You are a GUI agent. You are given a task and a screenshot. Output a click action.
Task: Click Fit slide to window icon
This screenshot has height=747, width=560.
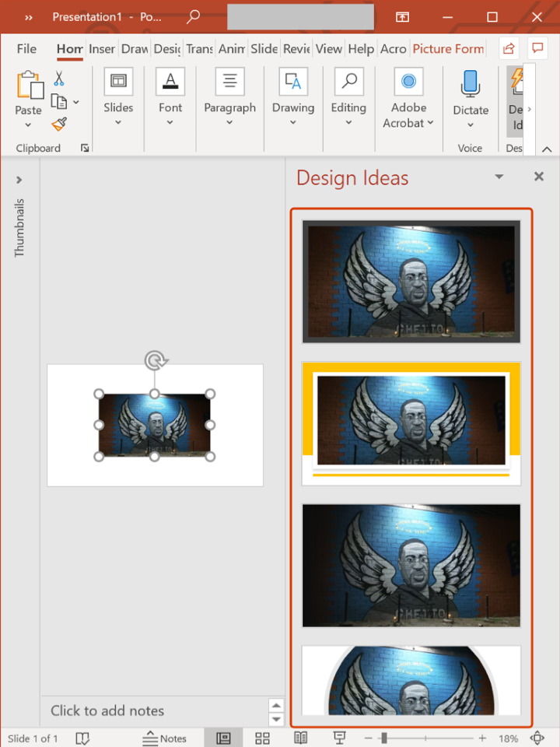537,738
